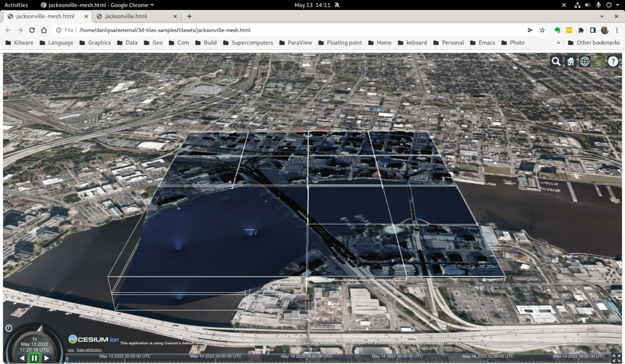
Task: Click the Home view button in Cesium toolbar
Action: point(570,61)
